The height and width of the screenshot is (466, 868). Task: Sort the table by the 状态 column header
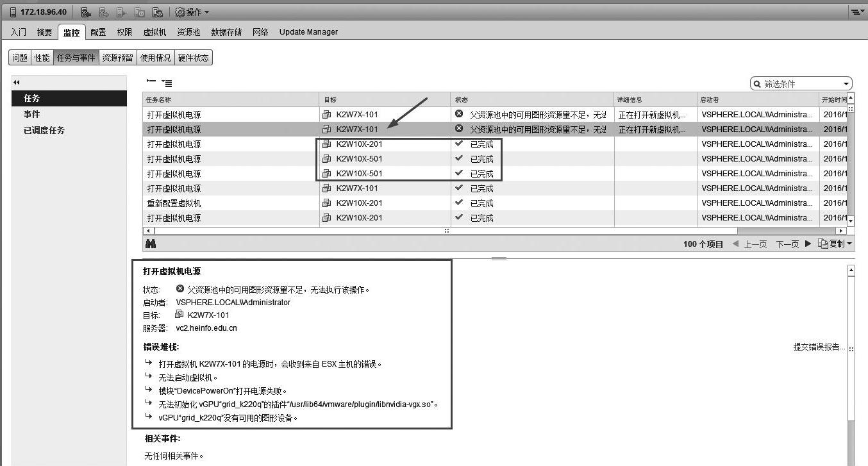tap(532, 100)
